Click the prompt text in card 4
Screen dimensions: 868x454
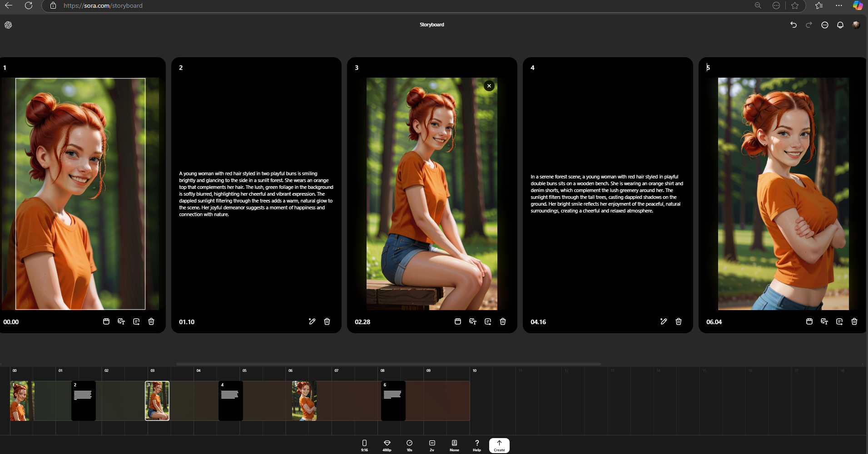(607, 194)
